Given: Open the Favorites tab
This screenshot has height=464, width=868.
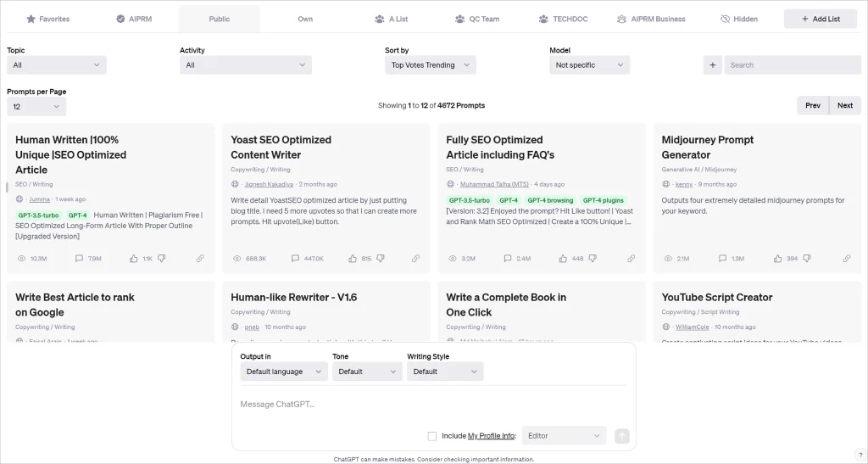Looking at the screenshot, I should (x=48, y=19).
